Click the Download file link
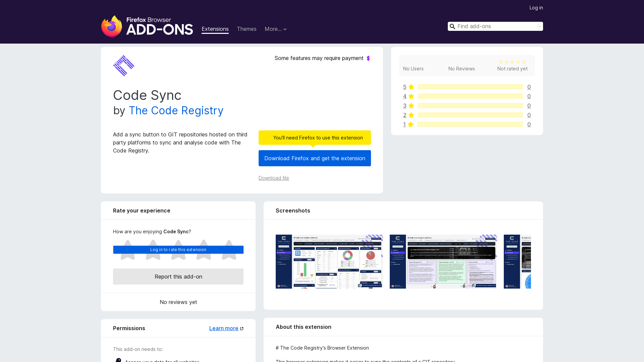The width and height of the screenshot is (644, 362). click(x=274, y=178)
